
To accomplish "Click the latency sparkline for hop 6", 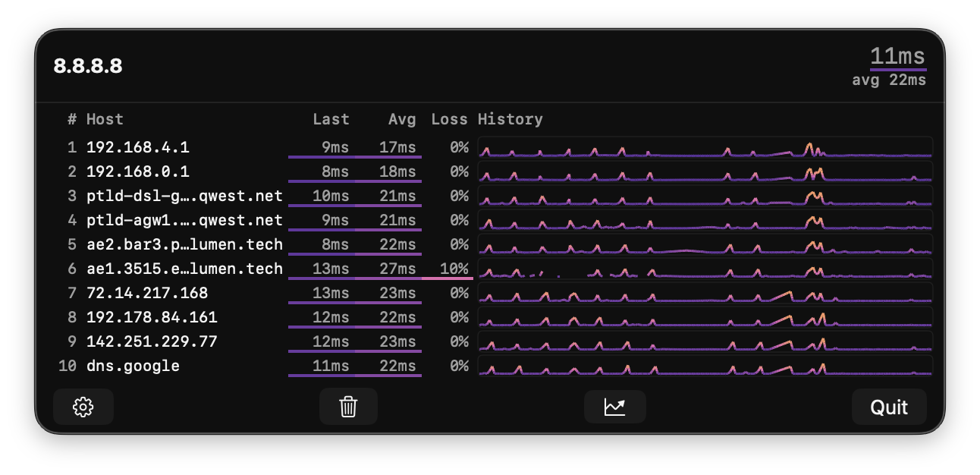I will (705, 269).
